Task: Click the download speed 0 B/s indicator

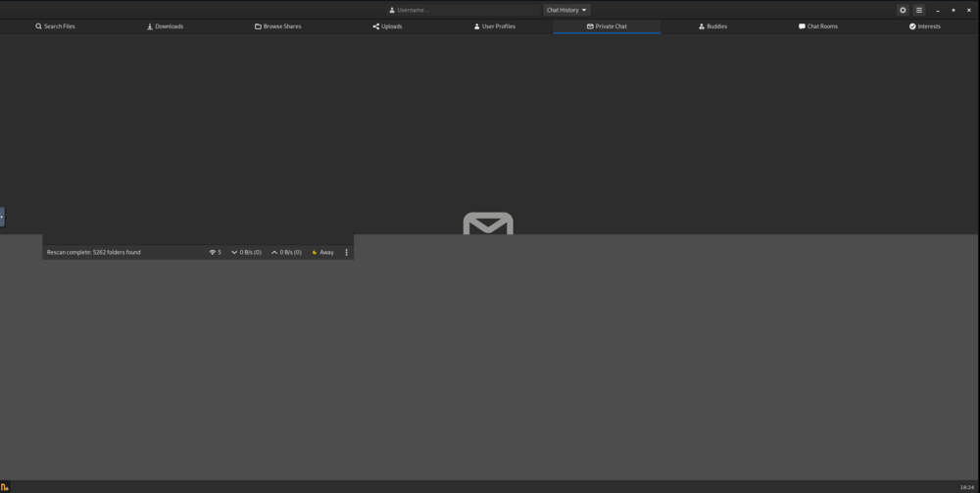Action: coord(246,253)
